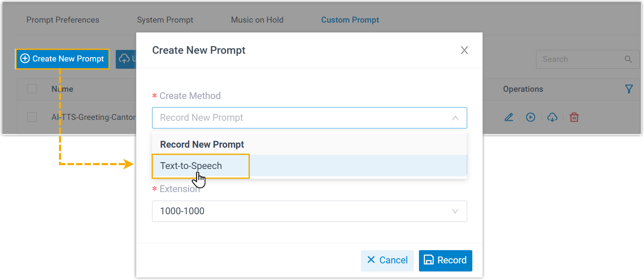644x280 pixels.
Task: Tick the select-all checkbox in table header
Action: coord(32,89)
